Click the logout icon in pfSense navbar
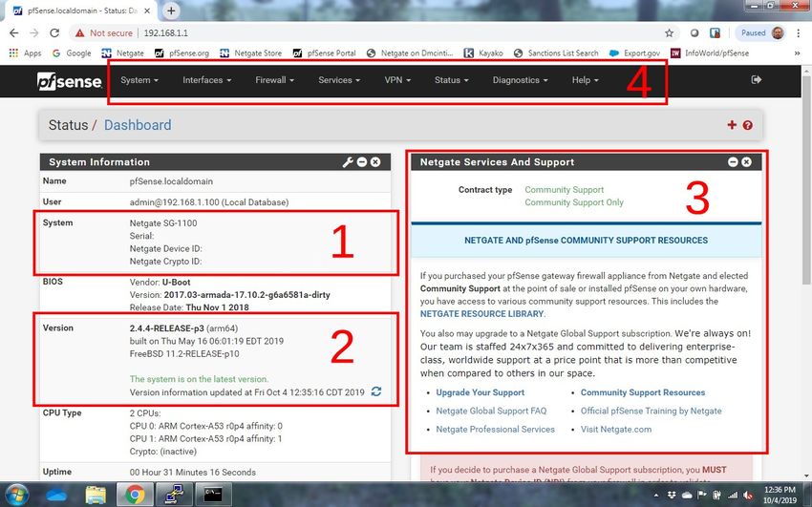 click(x=756, y=79)
